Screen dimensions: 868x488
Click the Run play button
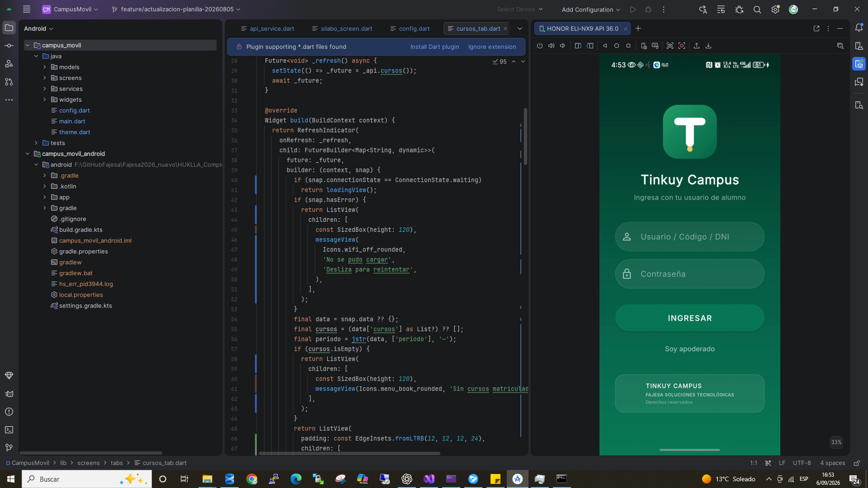tap(633, 10)
